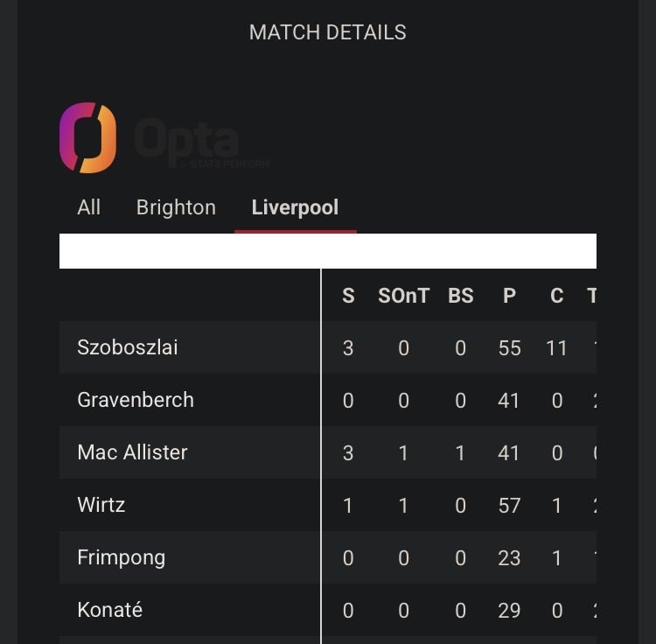Switch to the Brighton tab
Image resolution: width=656 pixels, height=644 pixels.
pyautogui.click(x=176, y=207)
